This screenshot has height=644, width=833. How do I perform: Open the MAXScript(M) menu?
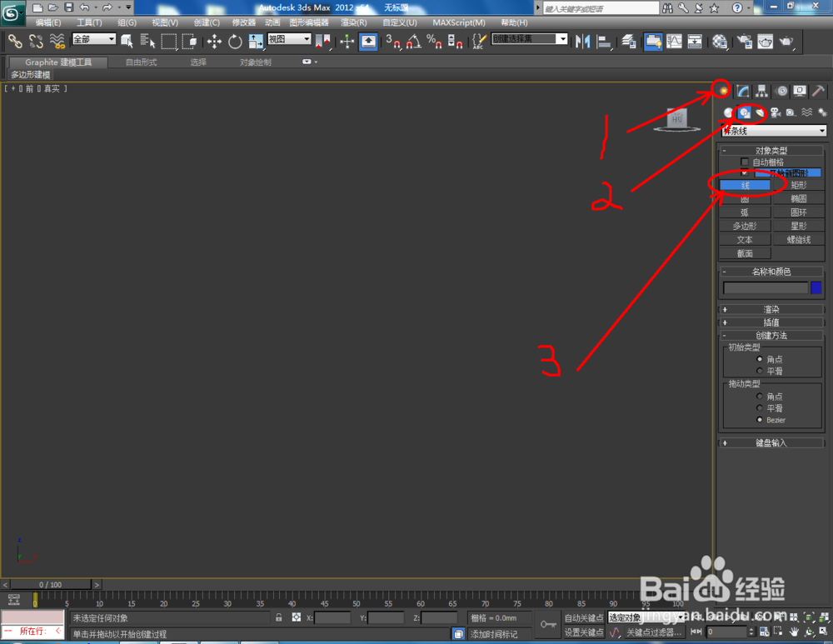[x=459, y=22]
